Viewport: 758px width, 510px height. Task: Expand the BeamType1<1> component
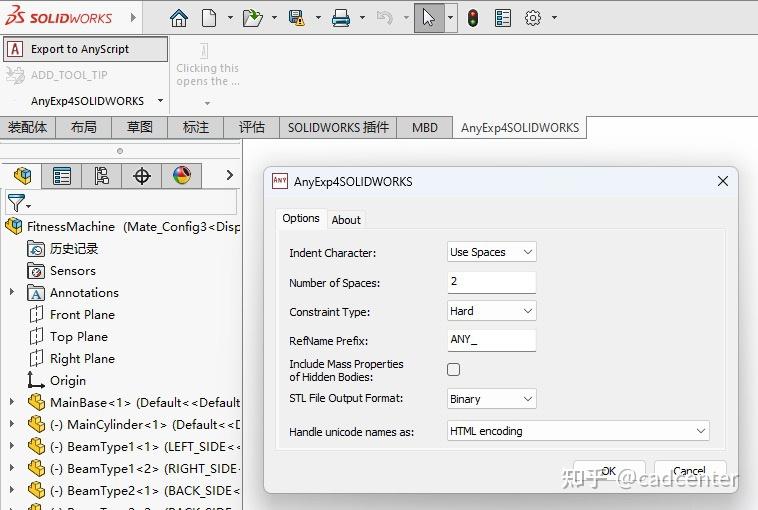(x=12, y=445)
